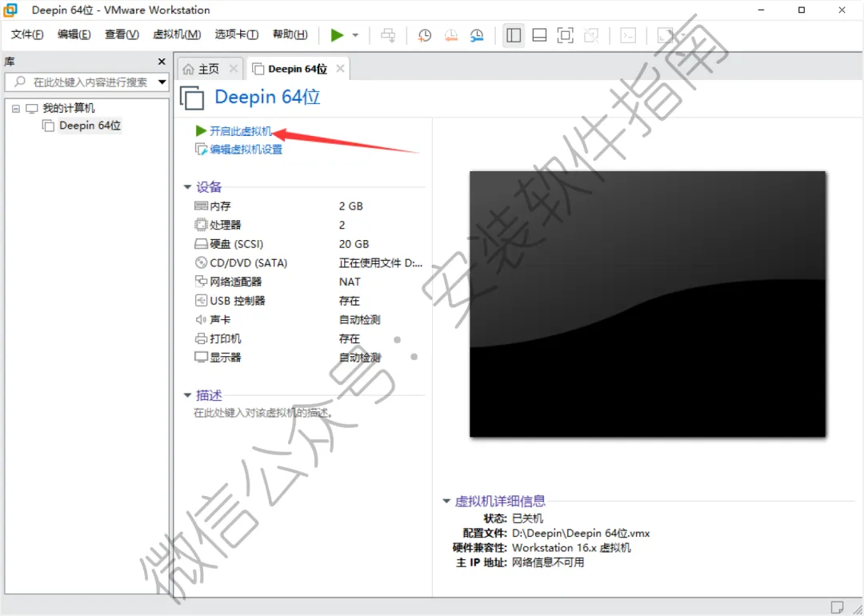Click the stretch guest display icon
Screen dimensions: 864x616
coord(665,35)
